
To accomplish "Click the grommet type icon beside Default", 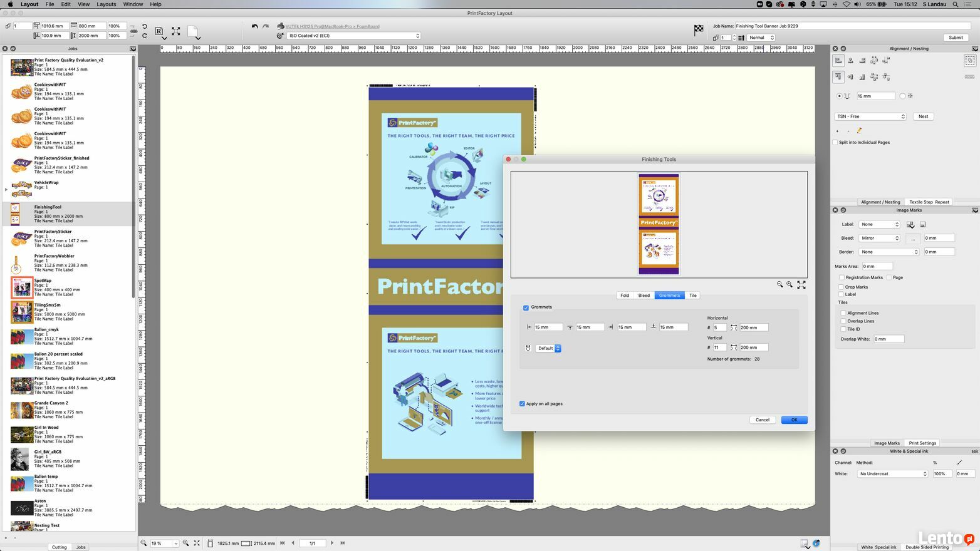I will pos(528,348).
